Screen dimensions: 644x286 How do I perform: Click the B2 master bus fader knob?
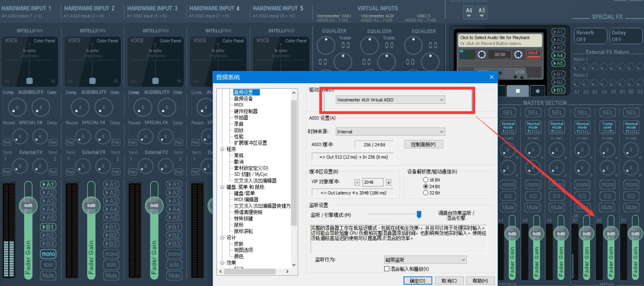pyautogui.click(x=611, y=234)
